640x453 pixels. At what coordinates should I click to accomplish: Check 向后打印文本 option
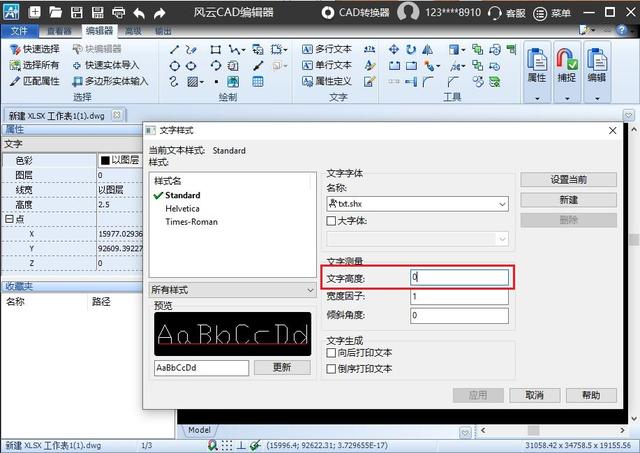pos(331,353)
